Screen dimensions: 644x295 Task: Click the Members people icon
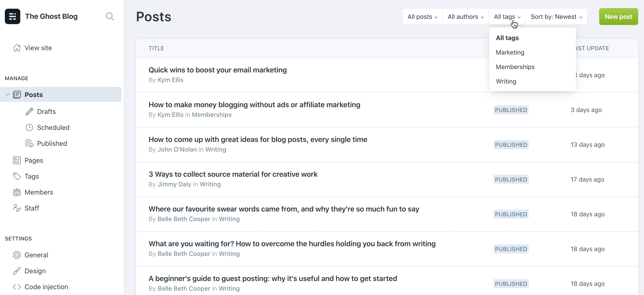(x=17, y=192)
